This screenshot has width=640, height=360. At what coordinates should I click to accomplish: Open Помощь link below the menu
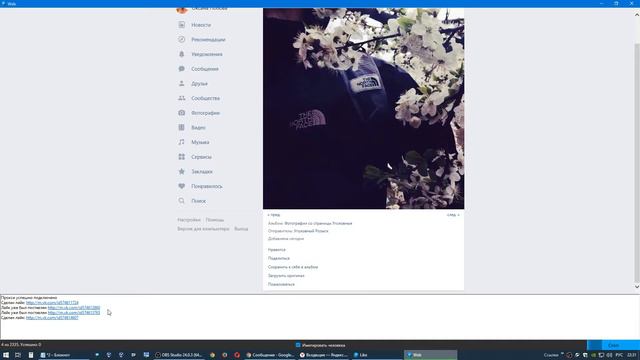click(x=215, y=220)
